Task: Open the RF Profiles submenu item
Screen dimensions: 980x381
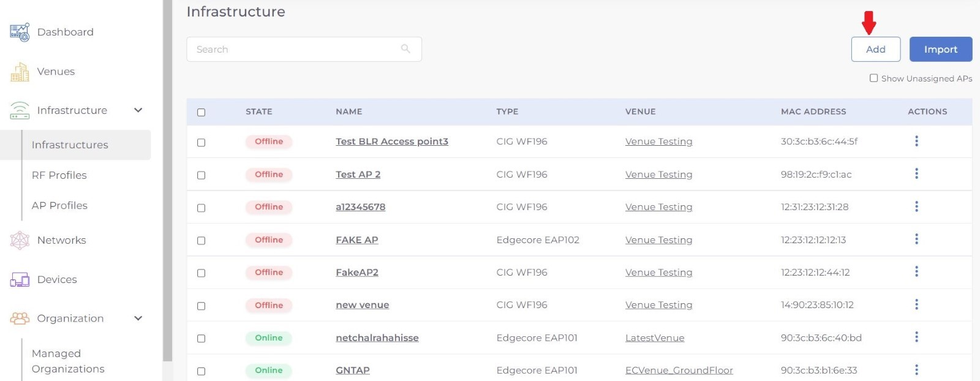Action: click(x=59, y=175)
